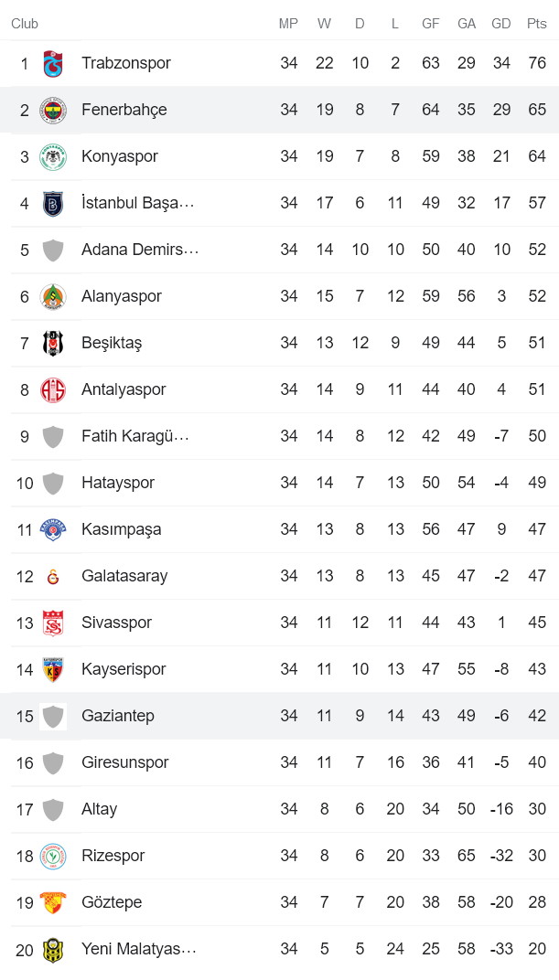Image resolution: width=559 pixels, height=980 pixels.
Task: Select the Konyaspor club badge
Action: [x=52, y=156]
